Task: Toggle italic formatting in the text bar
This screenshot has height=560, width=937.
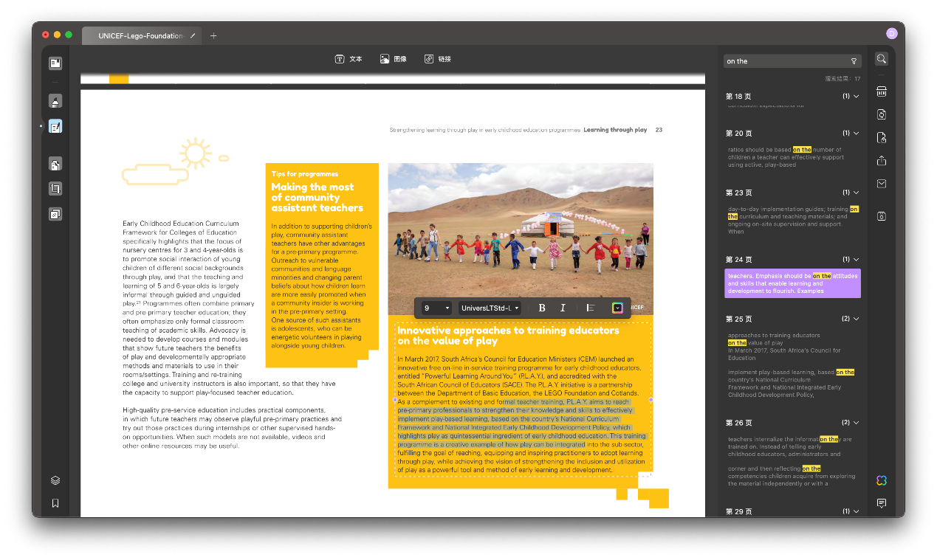Action: tap(563, 308)
